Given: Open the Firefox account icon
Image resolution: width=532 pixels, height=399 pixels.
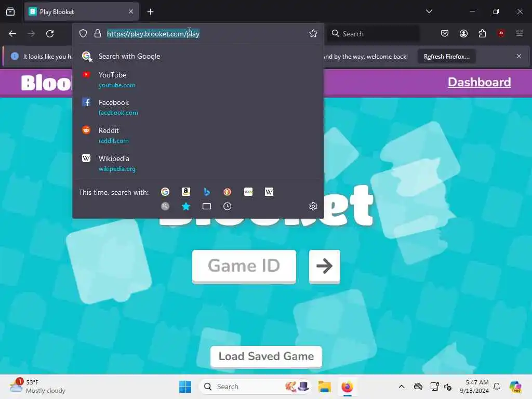Looking at the screenshot, I should (x=463, y=33).
